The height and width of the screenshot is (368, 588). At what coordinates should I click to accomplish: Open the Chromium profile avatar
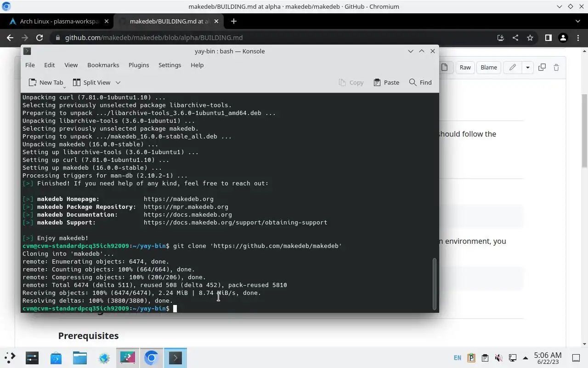(563, 38)
